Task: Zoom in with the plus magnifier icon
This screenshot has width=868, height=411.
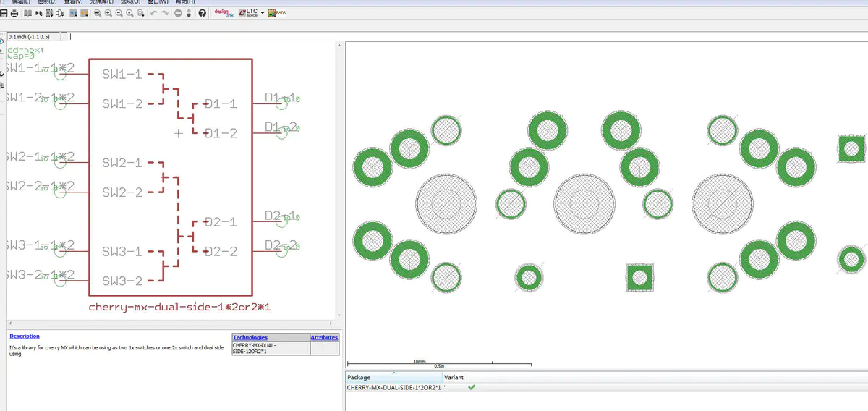Action: click(x=109, y=13)
